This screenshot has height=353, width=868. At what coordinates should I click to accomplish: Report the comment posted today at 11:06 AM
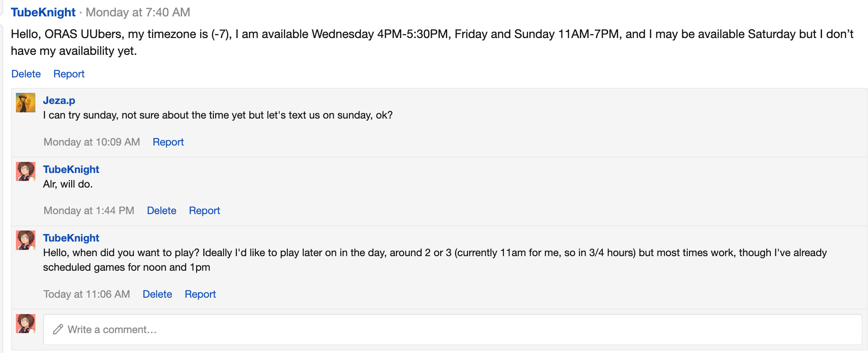pyautogui.click(x=200, y=294)
